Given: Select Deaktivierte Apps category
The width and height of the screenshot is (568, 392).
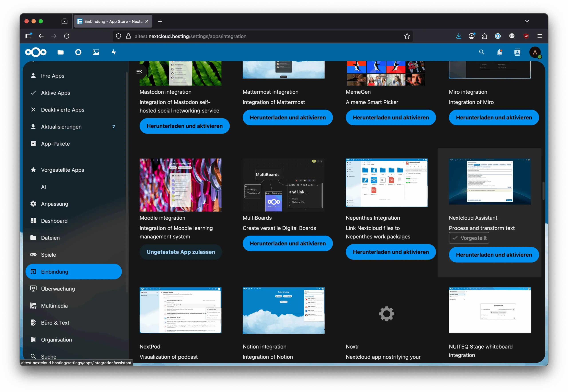Looking at the screenshot, I should coord(73,109).
